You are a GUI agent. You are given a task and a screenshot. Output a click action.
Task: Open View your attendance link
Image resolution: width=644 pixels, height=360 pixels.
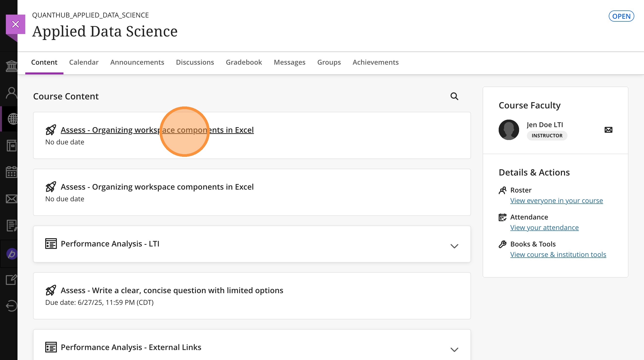pyautogui.click(x=544, y=228)
